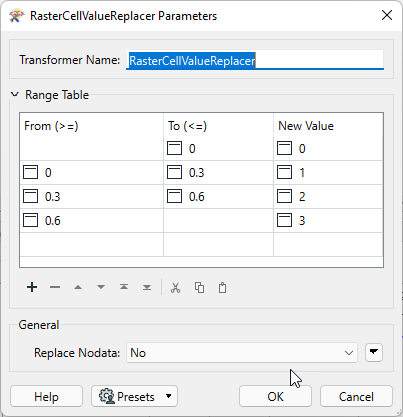Cut selected rows with scissors icon
This screenshot has width=403, height=417.
(175, 287)
